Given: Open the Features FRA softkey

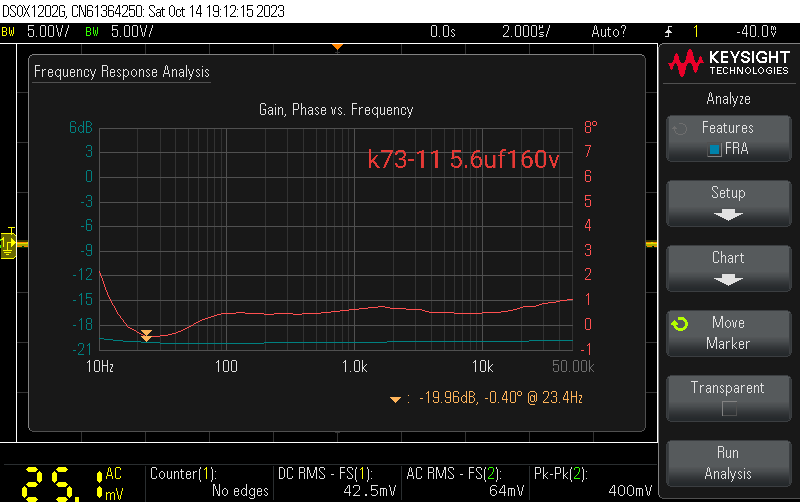Looking at the screenshot, I should coord(728,138).
